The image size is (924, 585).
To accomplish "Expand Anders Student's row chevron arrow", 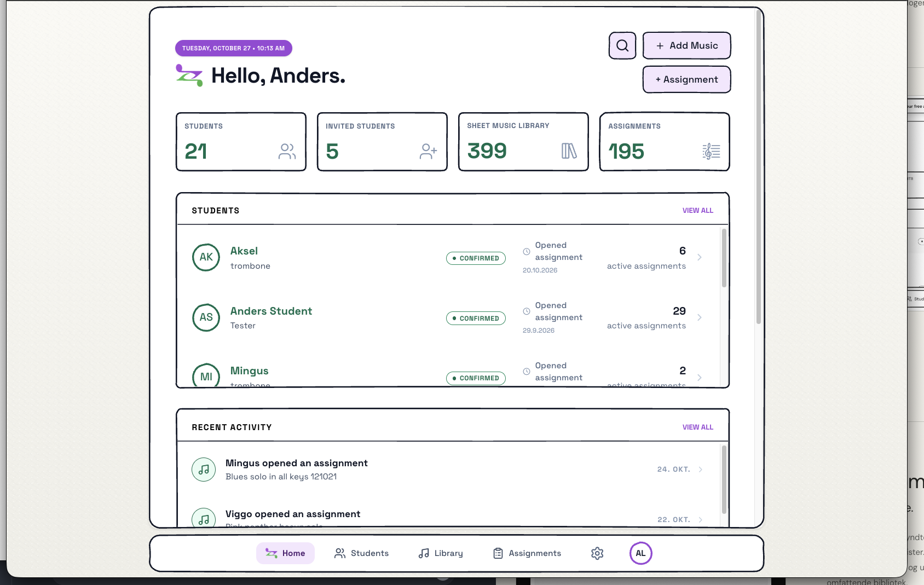I will [700, 317].
